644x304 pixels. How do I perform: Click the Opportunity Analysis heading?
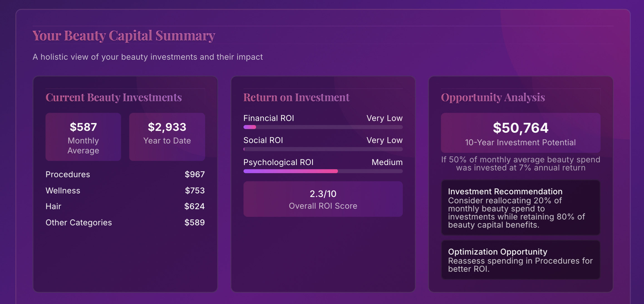(x=493, y=97)
